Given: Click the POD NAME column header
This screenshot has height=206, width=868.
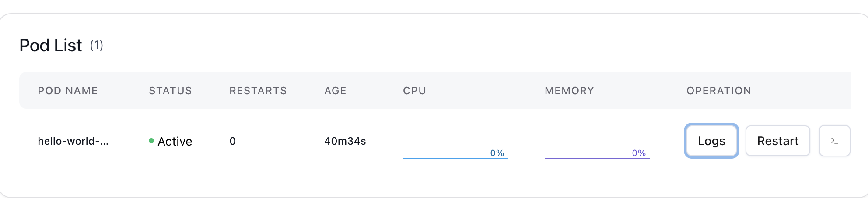Looking at the screenshot, I should pos(68,91).
